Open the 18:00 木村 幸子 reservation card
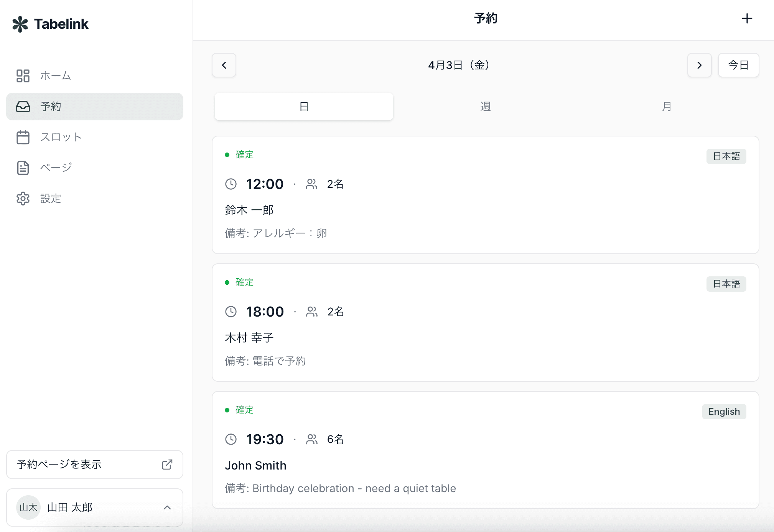 (485, 322)
